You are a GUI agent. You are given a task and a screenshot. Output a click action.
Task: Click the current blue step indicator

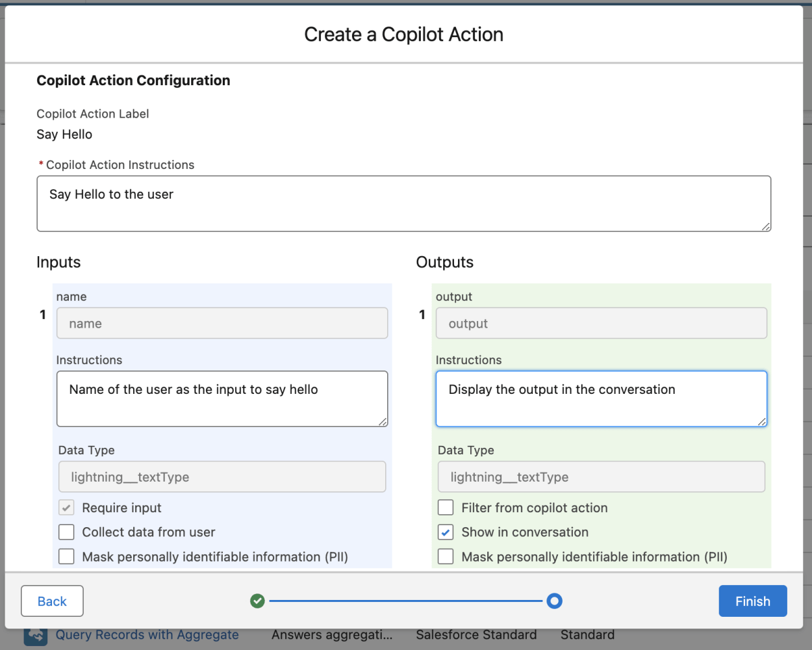click(x=554, y=601)
